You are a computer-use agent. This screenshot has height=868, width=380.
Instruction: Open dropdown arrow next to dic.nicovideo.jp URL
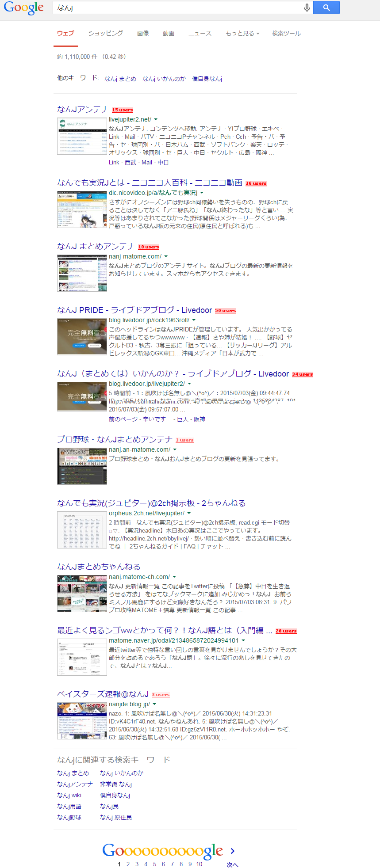coord(202,193)
